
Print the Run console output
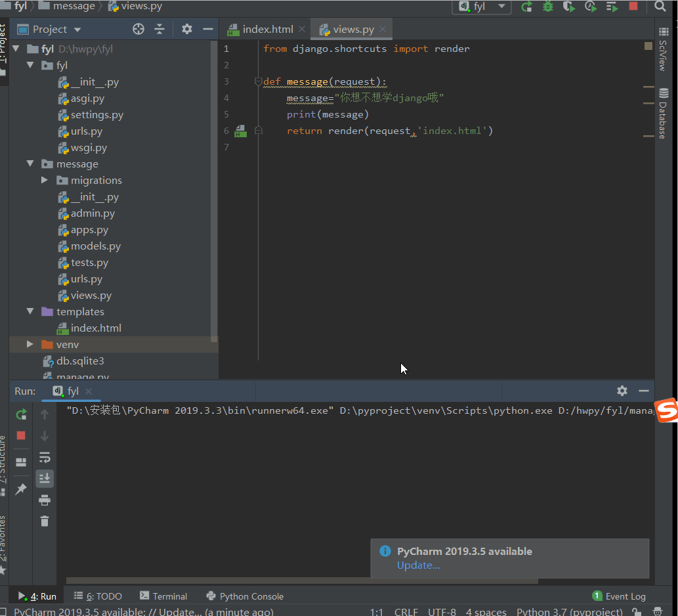(x=45, y=500)
